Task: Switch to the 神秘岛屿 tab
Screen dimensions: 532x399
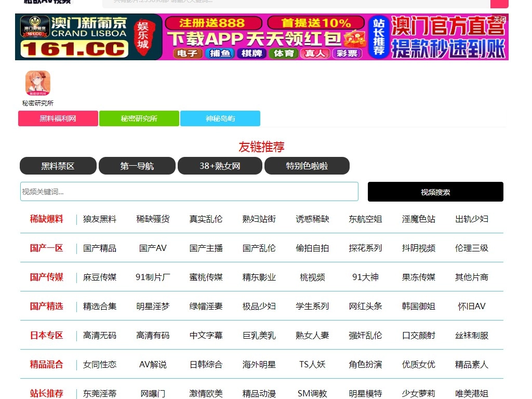Action: [x=220, y=118]
